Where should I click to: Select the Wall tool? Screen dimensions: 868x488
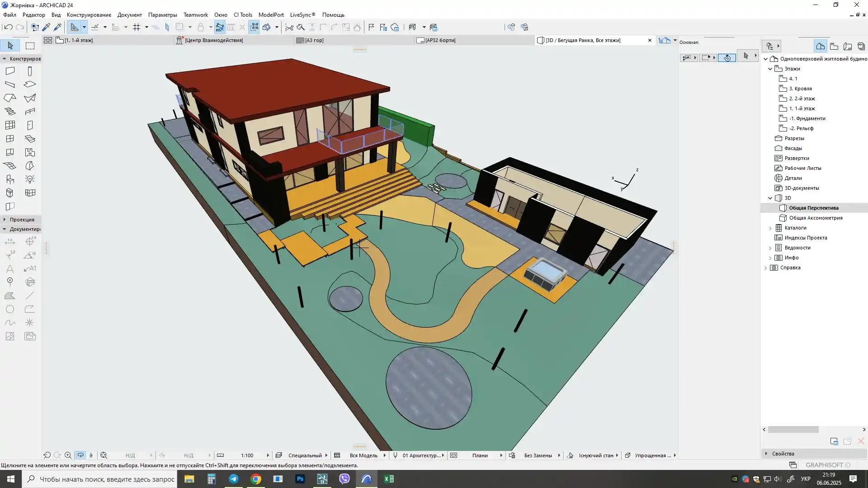coord(10,71)
